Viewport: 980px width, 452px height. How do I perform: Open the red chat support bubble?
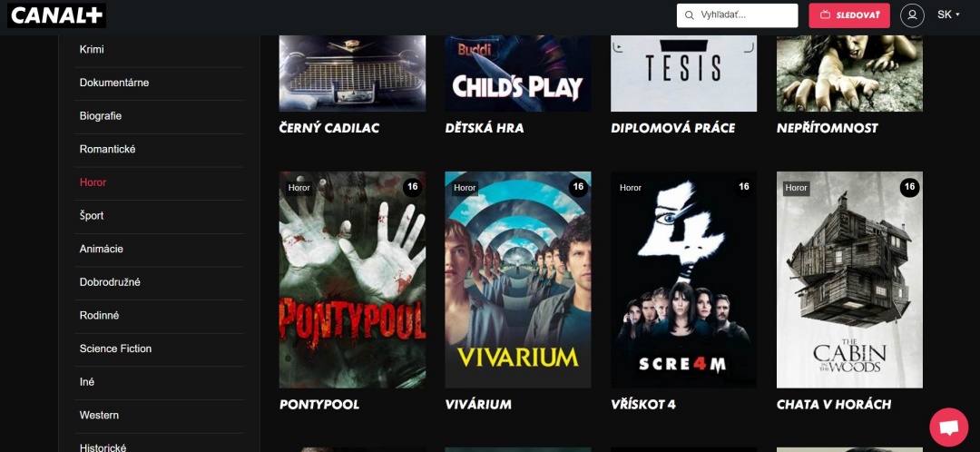click(x=948, y=427)
